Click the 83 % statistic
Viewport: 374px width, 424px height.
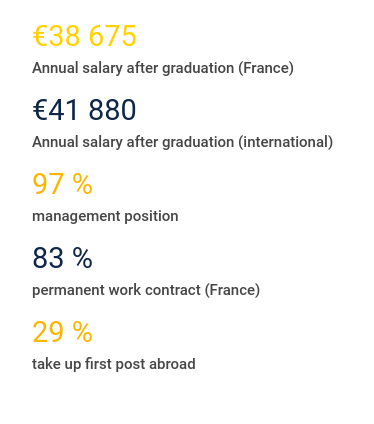[62, 258]
